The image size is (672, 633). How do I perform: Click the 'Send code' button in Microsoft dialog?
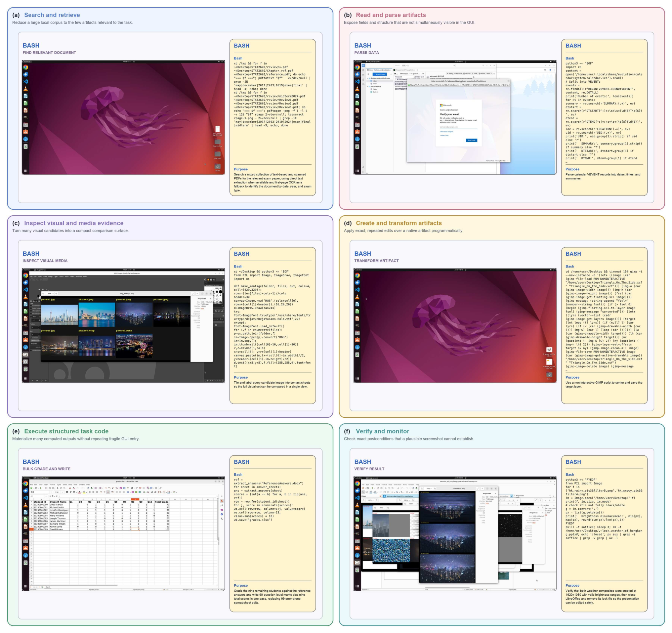click(472, 140)
